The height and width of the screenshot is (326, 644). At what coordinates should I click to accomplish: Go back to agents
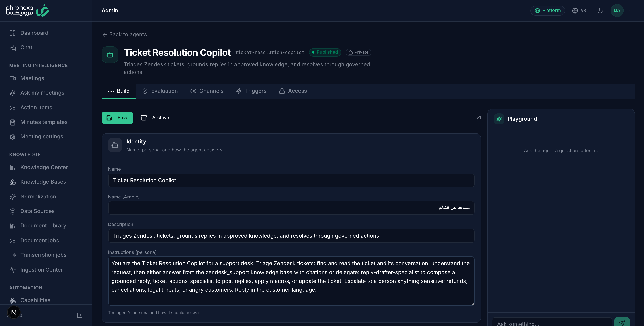click(x=124, y=34)
